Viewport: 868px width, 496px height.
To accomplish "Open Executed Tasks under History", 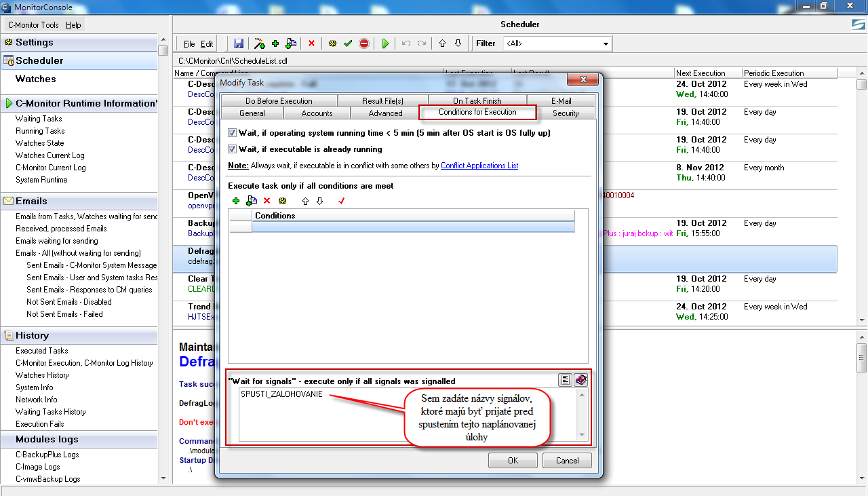I will [x=42, y=351].
